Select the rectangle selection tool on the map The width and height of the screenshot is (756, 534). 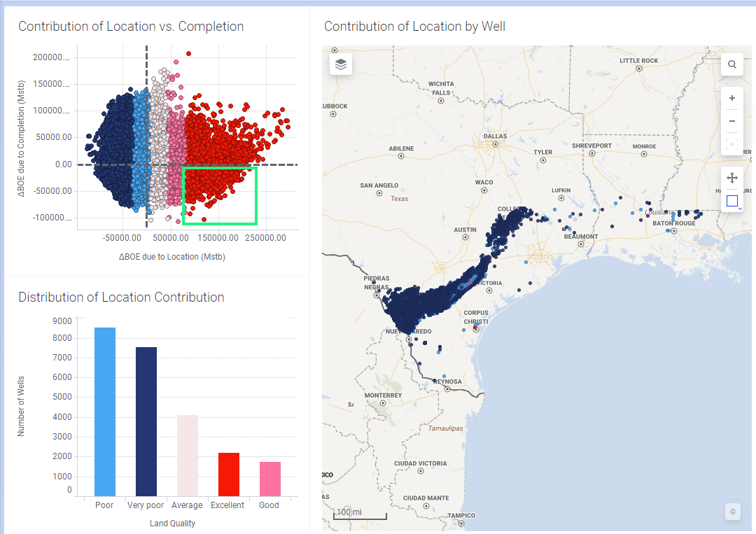[731, 201]
